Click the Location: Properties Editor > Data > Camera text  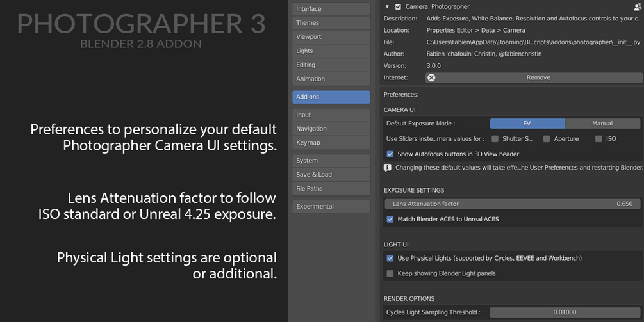coord(475,30)
